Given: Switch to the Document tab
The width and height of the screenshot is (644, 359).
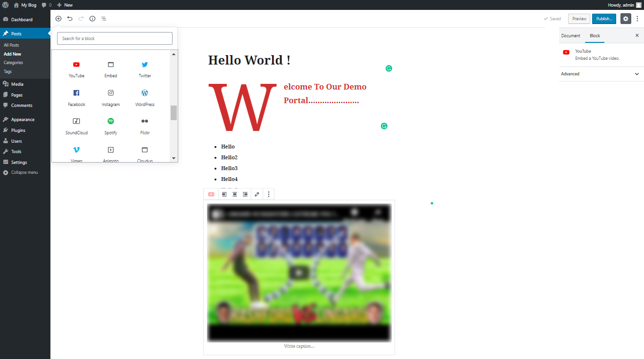Looking at the screenshot, I should [570, 36].
